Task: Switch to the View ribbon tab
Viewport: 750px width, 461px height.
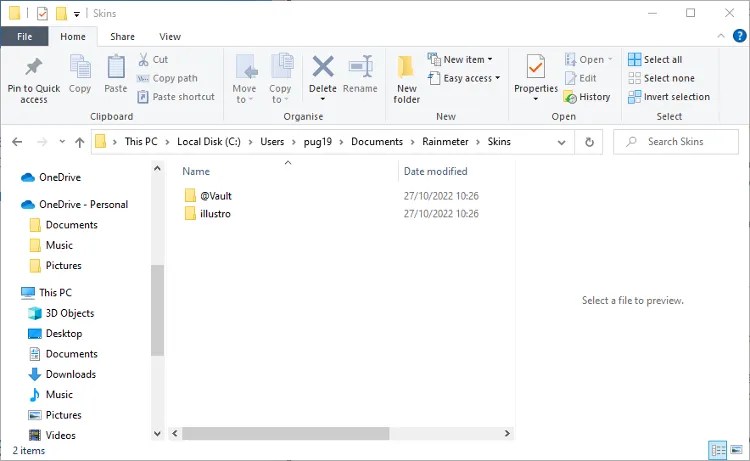Action: (170, 36)
